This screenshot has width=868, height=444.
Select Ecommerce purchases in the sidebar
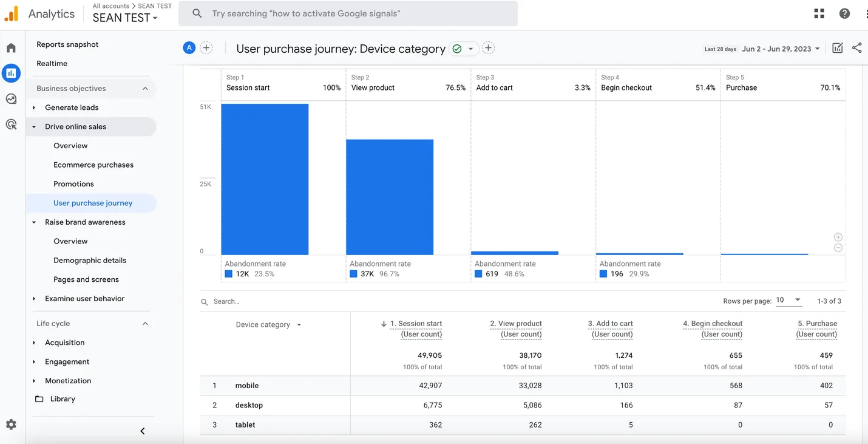pyautogui.click(x=93, y=165)
